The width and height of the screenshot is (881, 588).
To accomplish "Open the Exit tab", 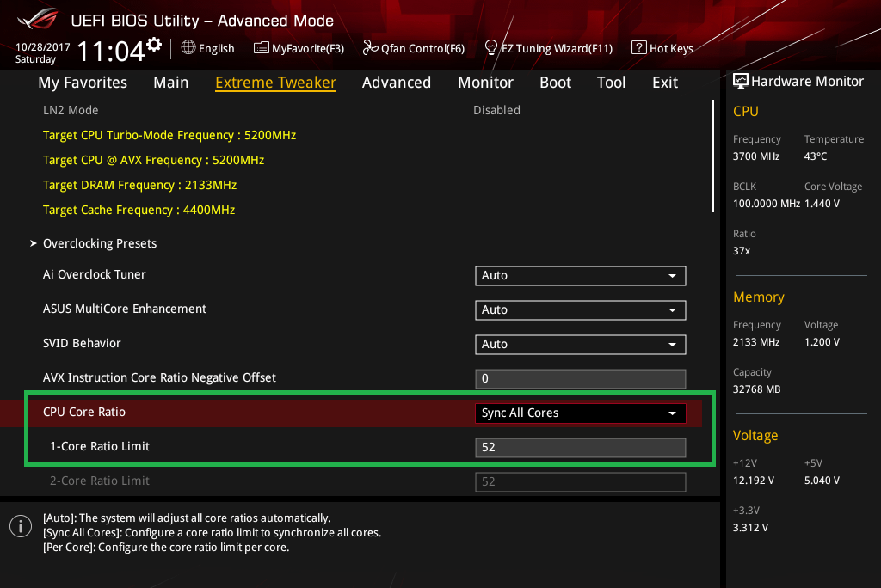I will (665, 83).
